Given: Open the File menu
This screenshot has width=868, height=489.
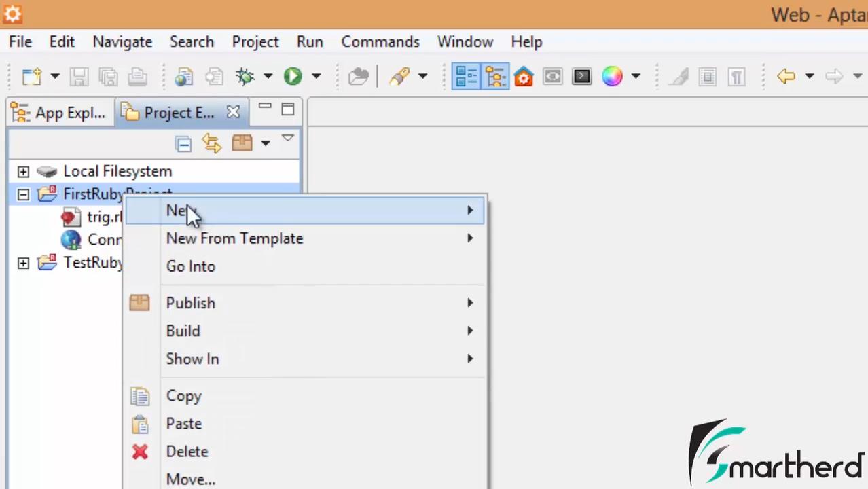Looking at the screenshot, I should pos(20,41).
